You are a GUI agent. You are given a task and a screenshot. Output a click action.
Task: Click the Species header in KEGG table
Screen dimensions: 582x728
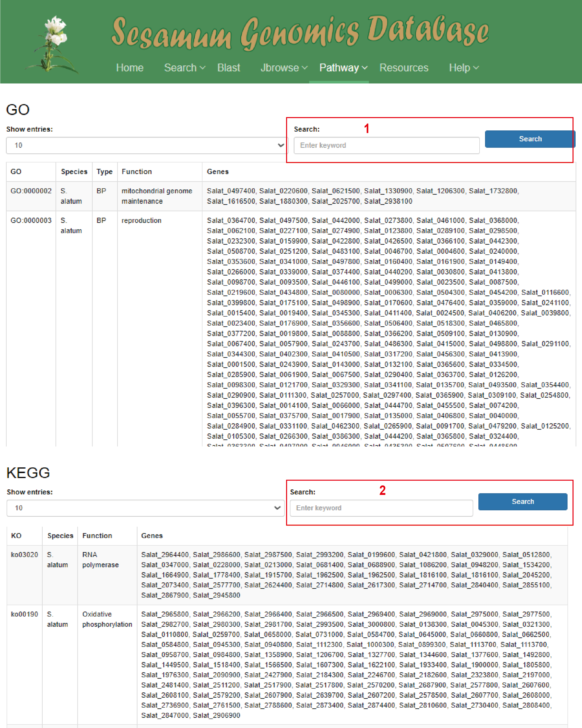tap(60, 535)
